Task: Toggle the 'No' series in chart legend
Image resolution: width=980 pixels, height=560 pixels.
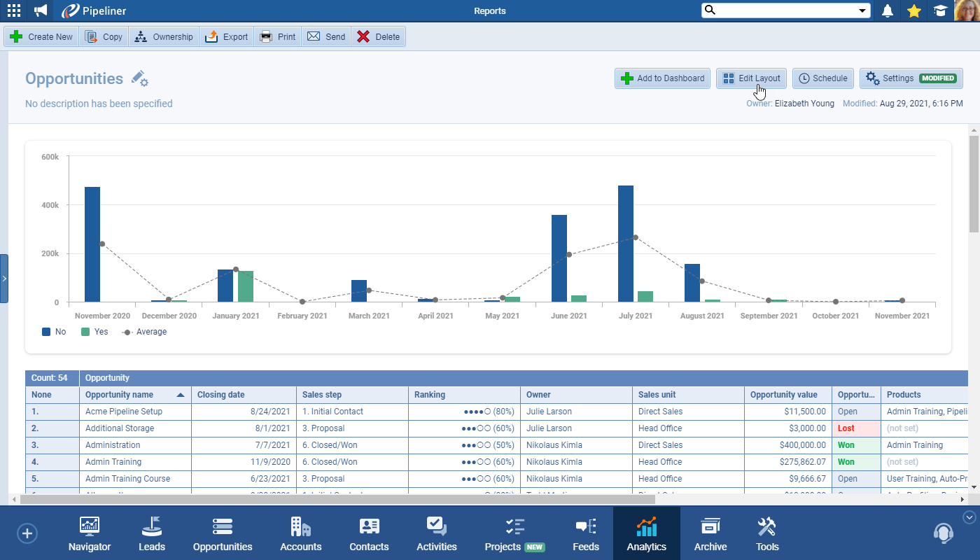Action: (53, 331)
